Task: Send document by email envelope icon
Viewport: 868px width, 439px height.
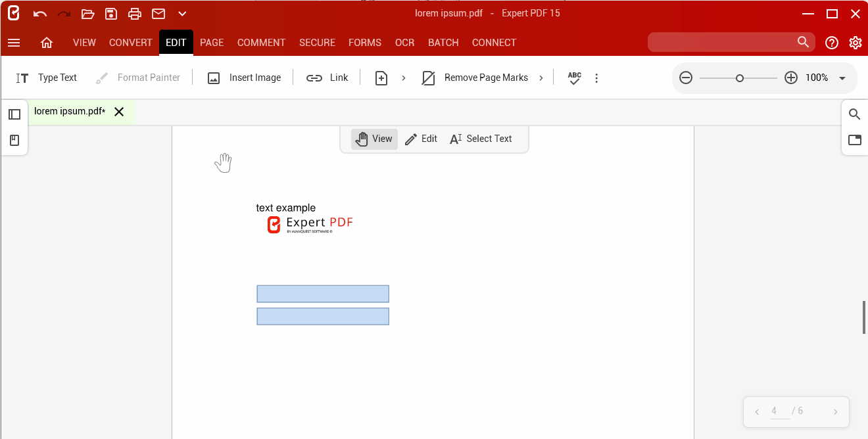Action: click(158, 14)
